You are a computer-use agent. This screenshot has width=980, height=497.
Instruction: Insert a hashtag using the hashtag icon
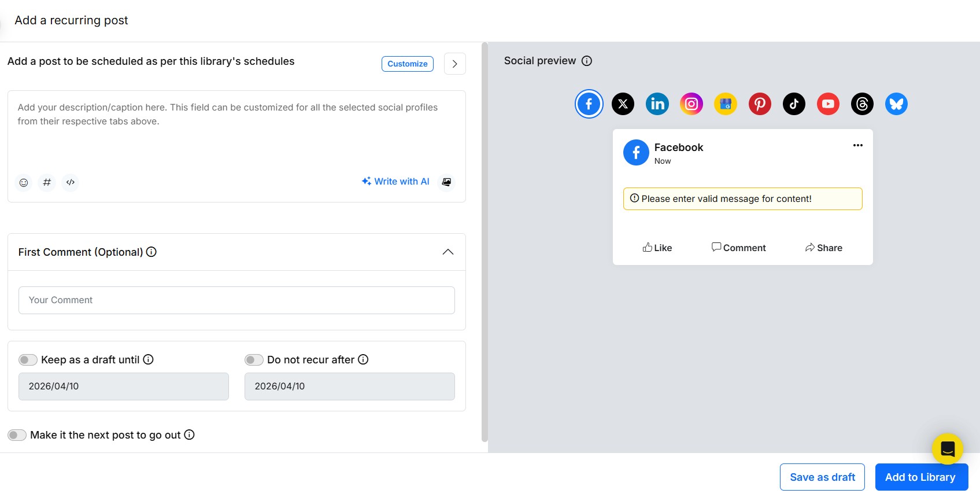[47, 182]
